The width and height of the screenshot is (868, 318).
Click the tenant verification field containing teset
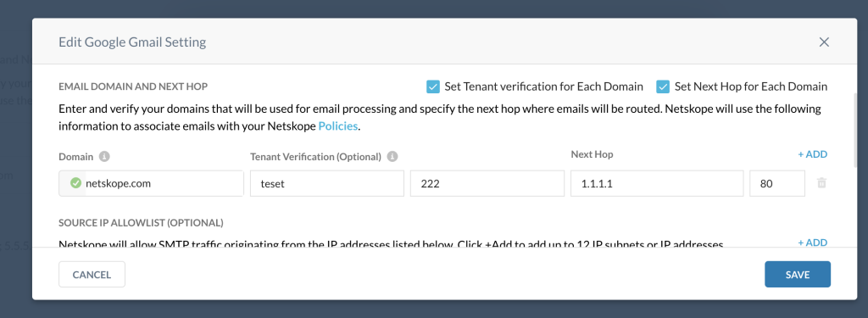coord(327,183)
